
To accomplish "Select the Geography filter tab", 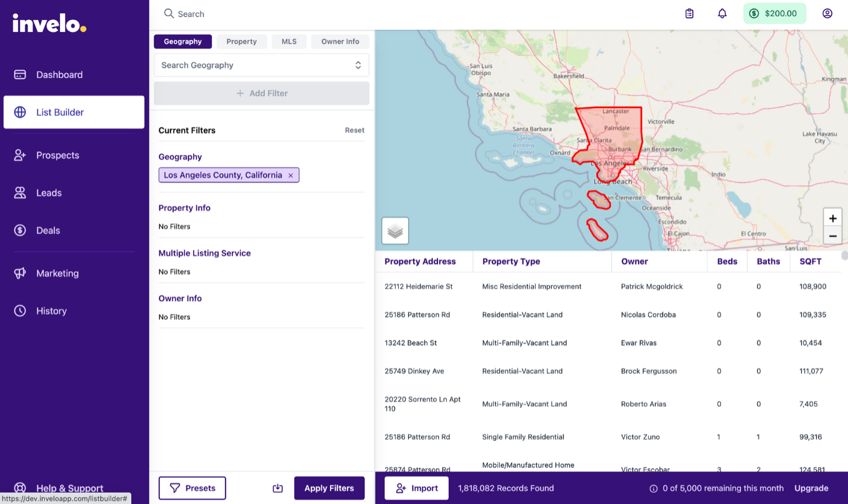I will pyautogui.click(x=182, y=41).
